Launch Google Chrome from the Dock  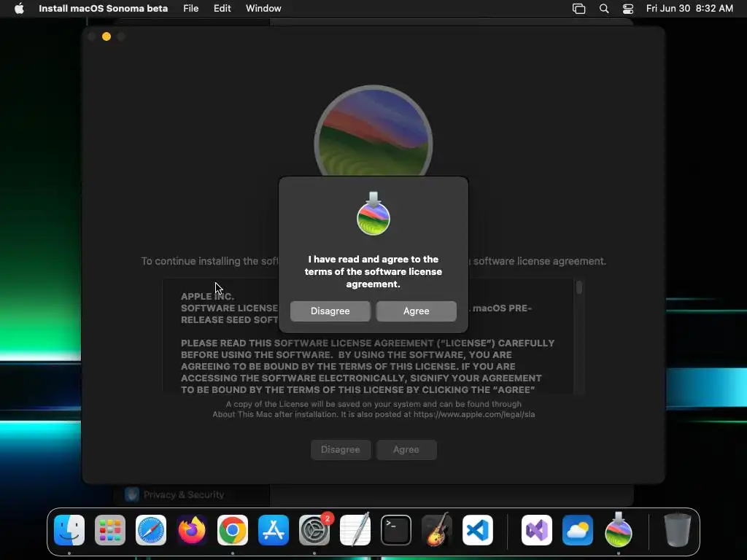pos(233,530)
